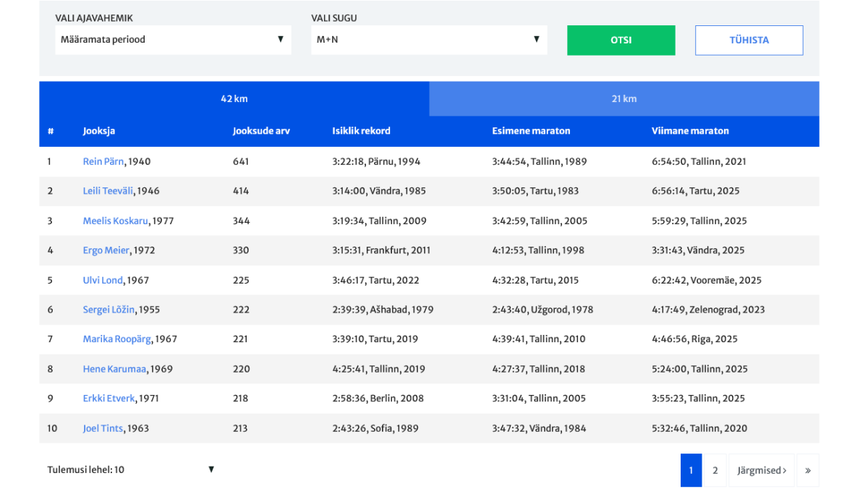The image size is (868, 489).
Task: View Ergo Meier's runner page
Action: pos(106,251)
